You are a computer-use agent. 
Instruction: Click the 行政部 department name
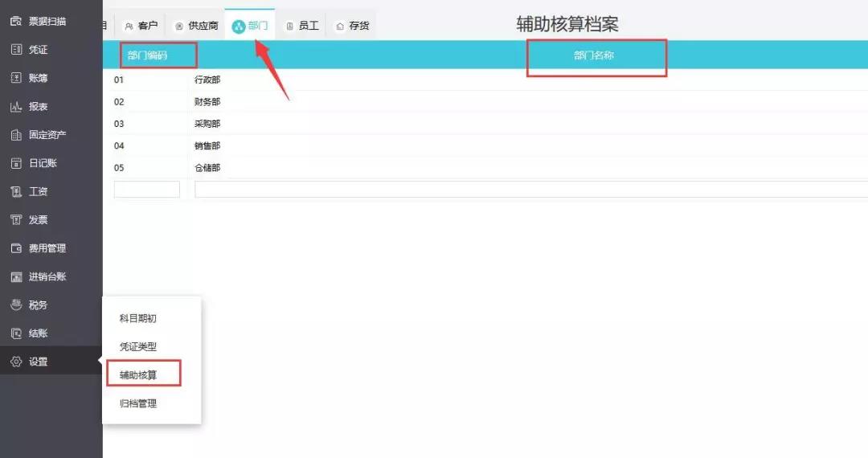pos(207,80)
